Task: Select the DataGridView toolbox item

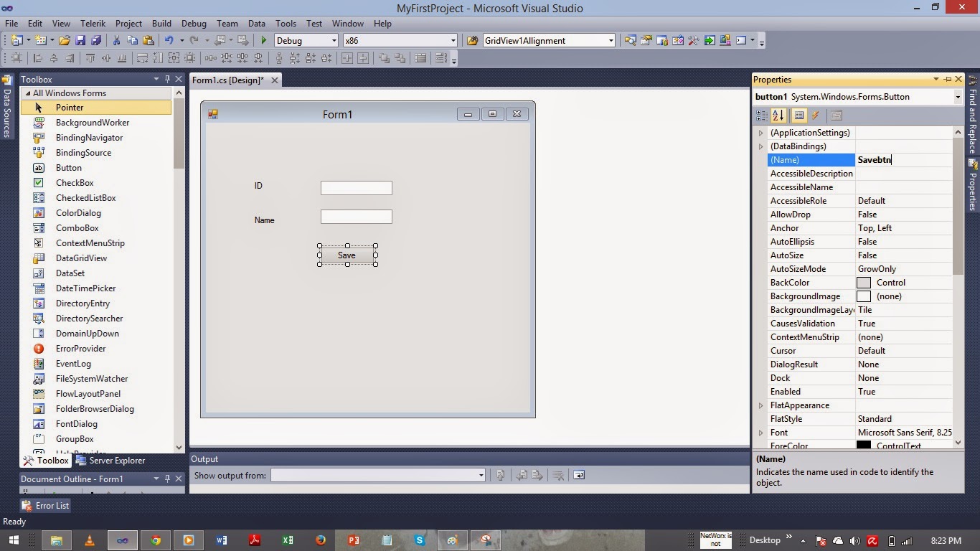Action: (x=81, y=258)
